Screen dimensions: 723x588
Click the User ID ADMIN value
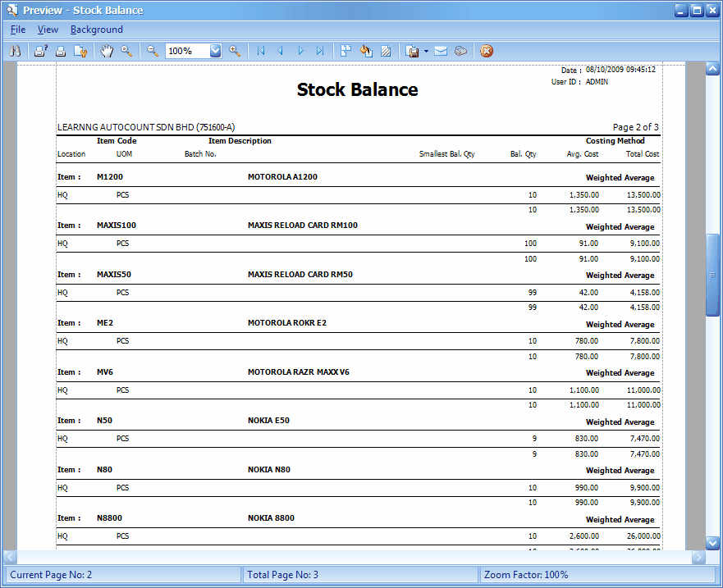coord(597,81)
